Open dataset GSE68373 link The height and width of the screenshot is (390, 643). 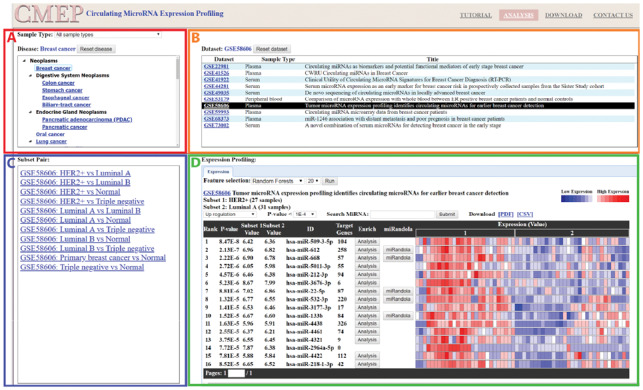pyautogui.click(x=216, y=119)
